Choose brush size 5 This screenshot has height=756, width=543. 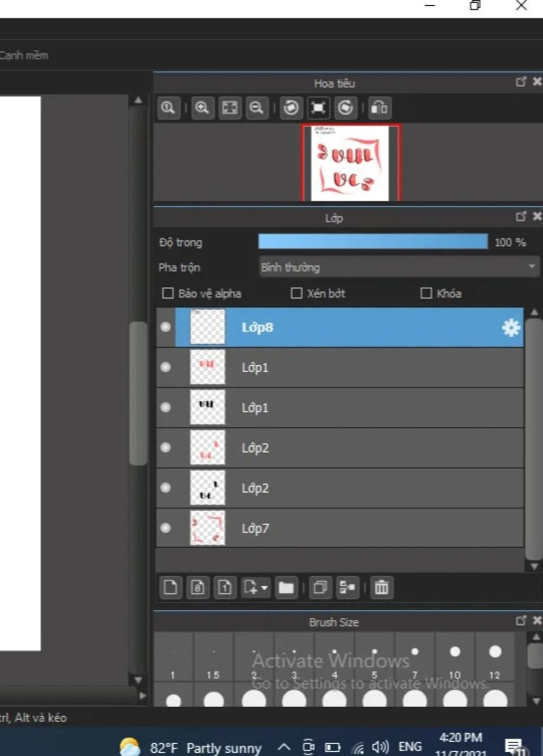coord(374,656)
